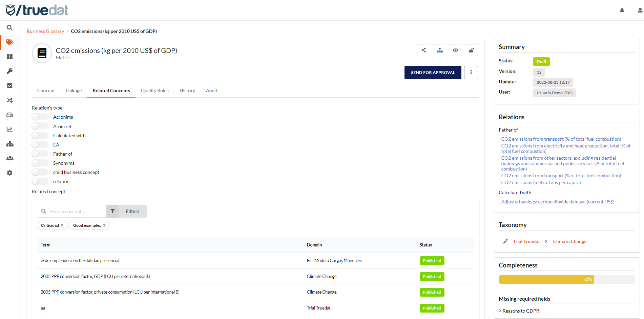Image resolution: width=644 pixels, height=319 pixels.
Task: Open the three-dot more actions menu
Action: [471, 72]
